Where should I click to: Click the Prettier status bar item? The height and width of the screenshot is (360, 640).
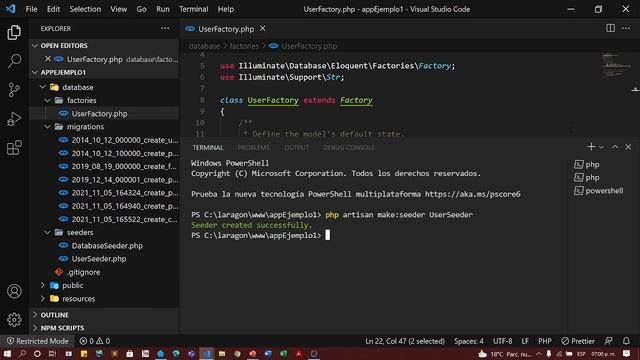click(578, 341)
